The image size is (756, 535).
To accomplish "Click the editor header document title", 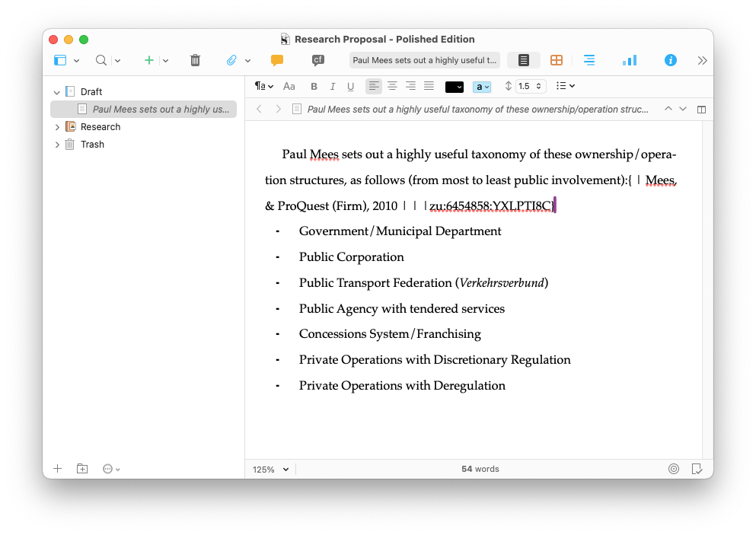I will pos(478,110).
